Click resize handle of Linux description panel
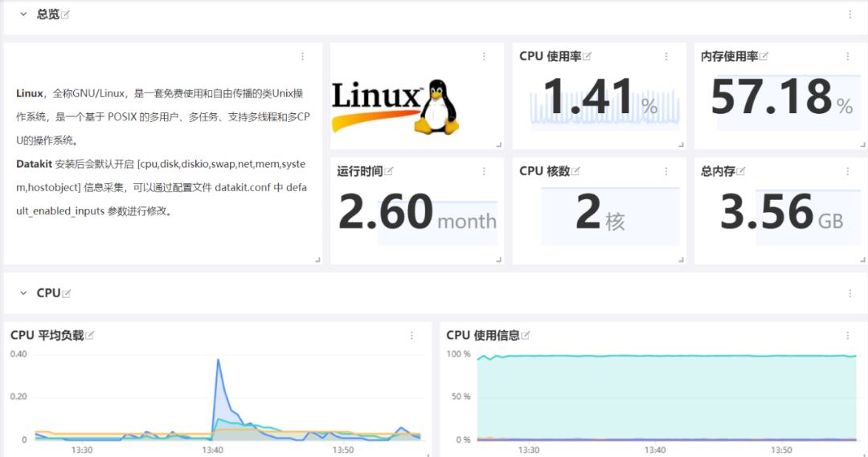Screen dimensions: 868x457 tap(317, 259)
